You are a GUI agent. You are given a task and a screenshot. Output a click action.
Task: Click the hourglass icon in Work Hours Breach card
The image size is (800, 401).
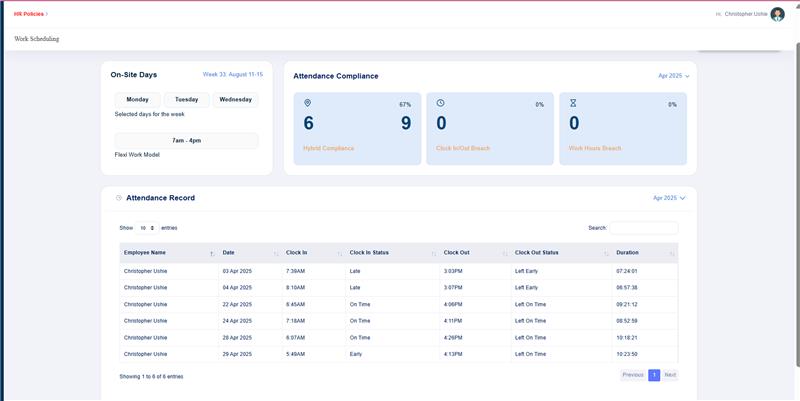[x=573, y=103]
